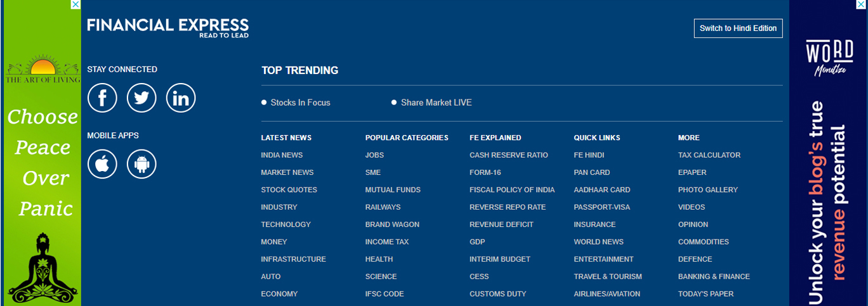Switch to Hindi Edition
The width and height of the screenshot is (868, 306).
[738, 29]
